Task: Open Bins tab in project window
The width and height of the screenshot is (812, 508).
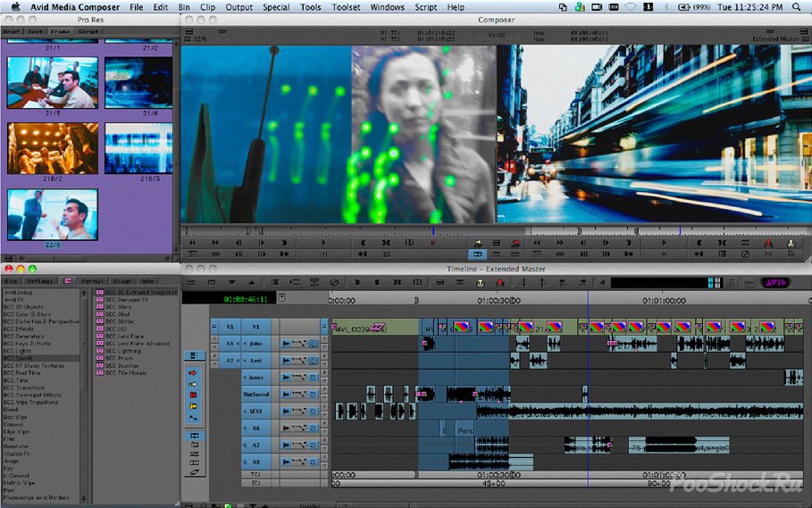Action: [11, 281]
